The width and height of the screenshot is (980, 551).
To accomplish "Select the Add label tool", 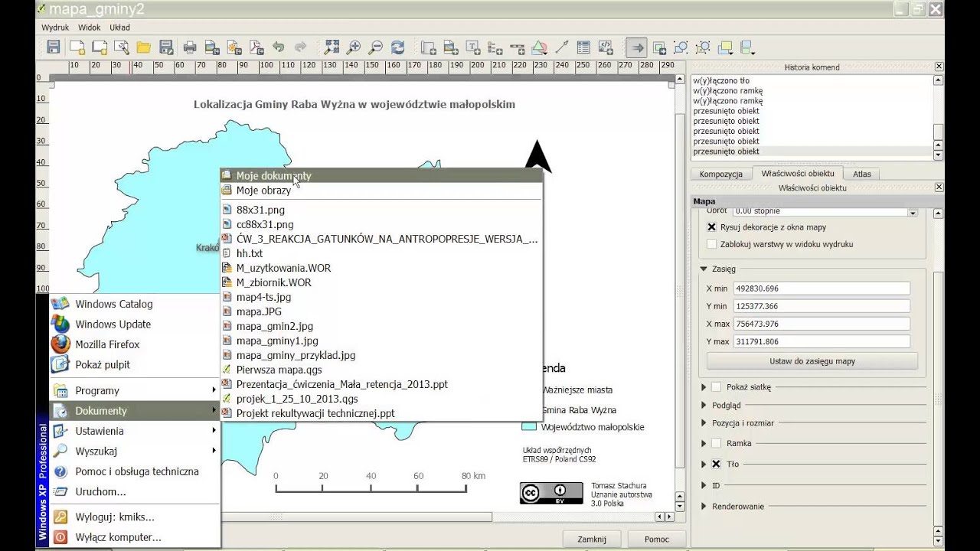I will [x=473, y=47].
